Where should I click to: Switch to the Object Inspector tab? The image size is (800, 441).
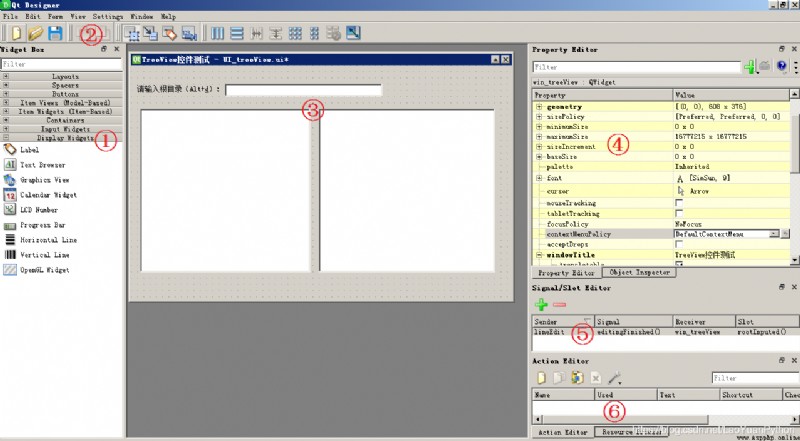click(639, 273)
